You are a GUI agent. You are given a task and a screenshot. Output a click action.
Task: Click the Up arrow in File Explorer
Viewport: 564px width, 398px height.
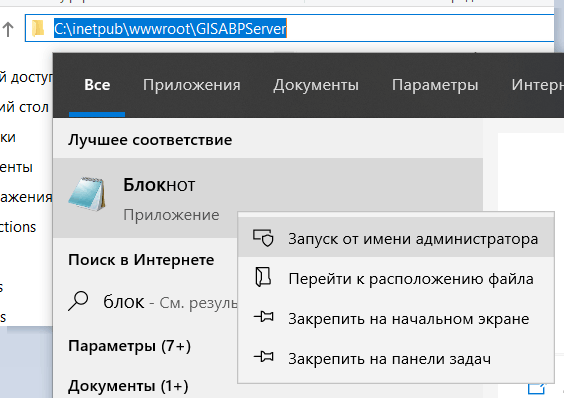[8, 29]
